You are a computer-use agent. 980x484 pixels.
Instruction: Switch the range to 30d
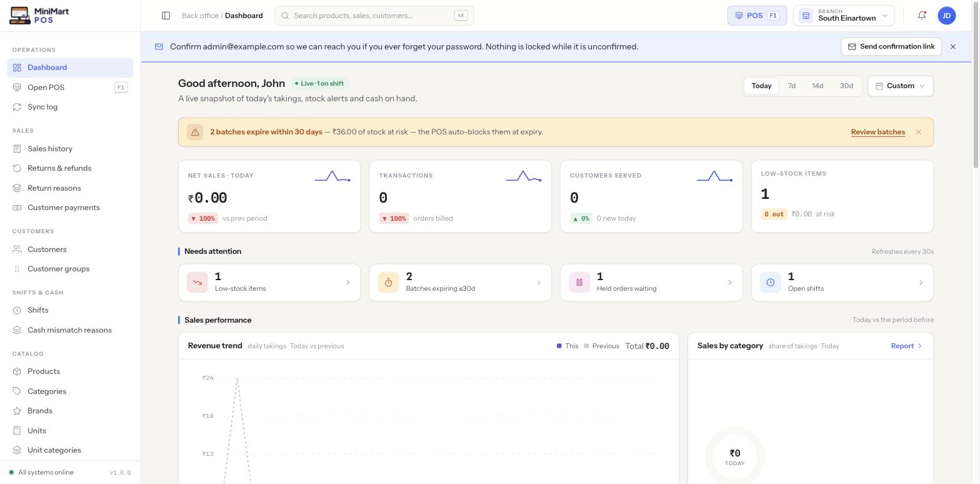(x=846, y=86)
